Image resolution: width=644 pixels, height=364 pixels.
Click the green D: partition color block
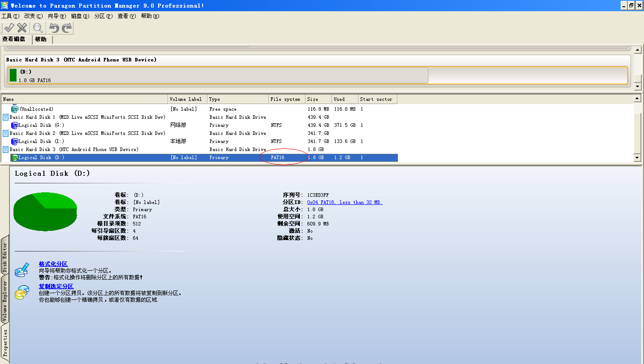click(x=13, y=75)
